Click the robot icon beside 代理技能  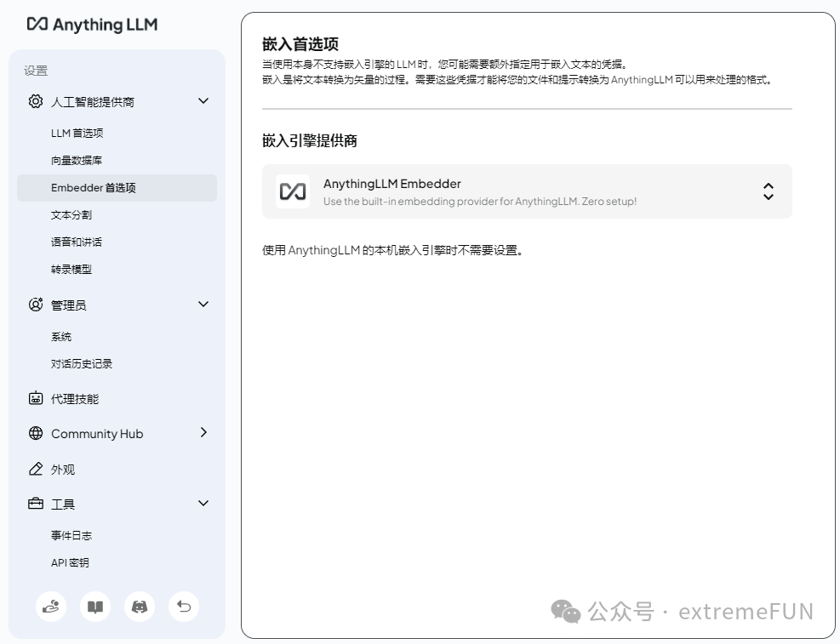coord(36,398)
